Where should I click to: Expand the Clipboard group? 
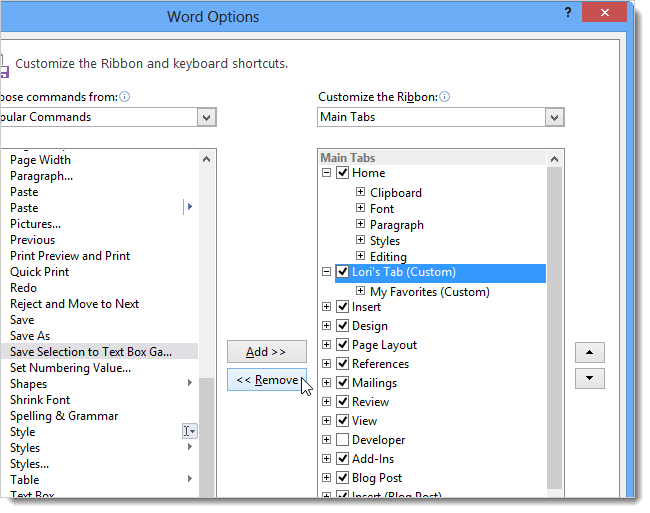[x=361, y=192]
